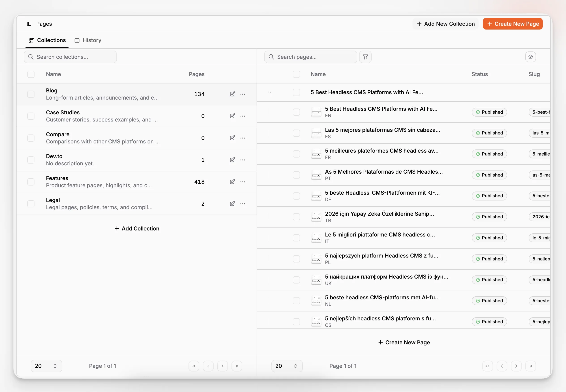Edit the Legal collection
The image size is (566, 392).
(x=232, y=204)
